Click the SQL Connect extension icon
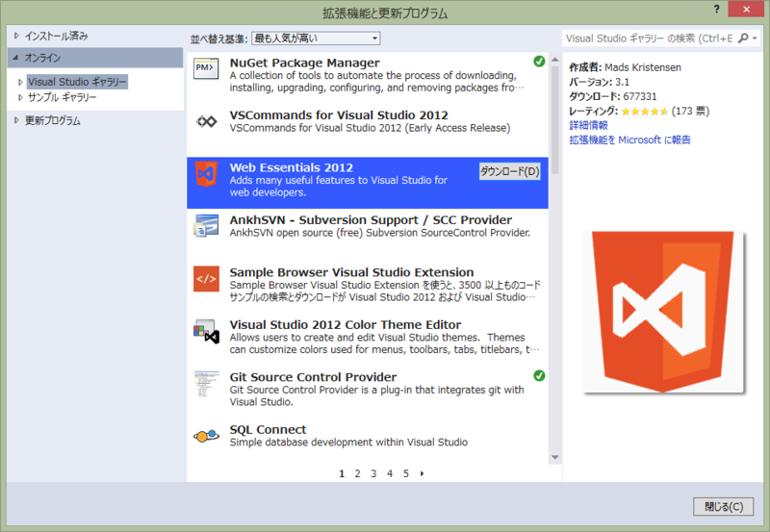 pyautogui.click(x=206, y=436)
